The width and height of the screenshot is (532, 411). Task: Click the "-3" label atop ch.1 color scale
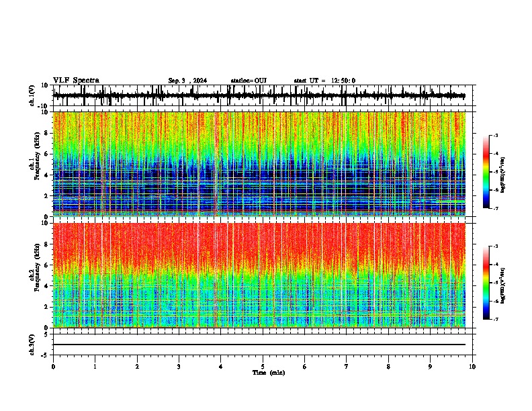pos(495,135)
